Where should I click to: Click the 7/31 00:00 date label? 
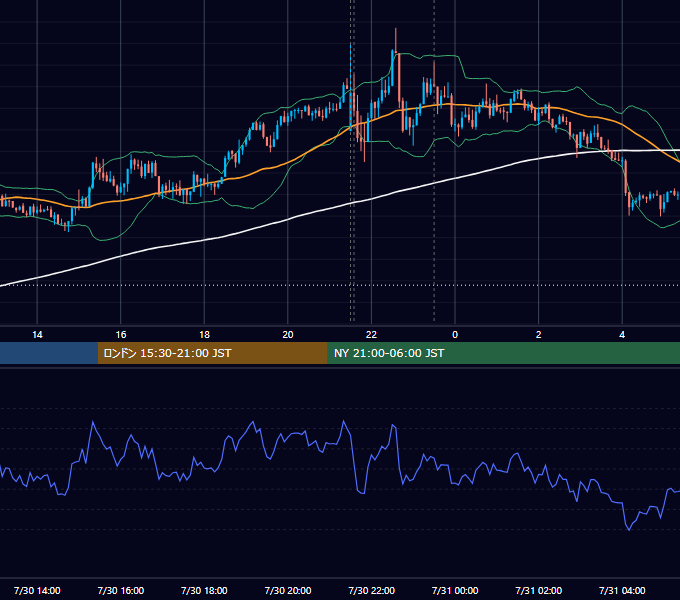pyautogui.click(x=455, y=590)
